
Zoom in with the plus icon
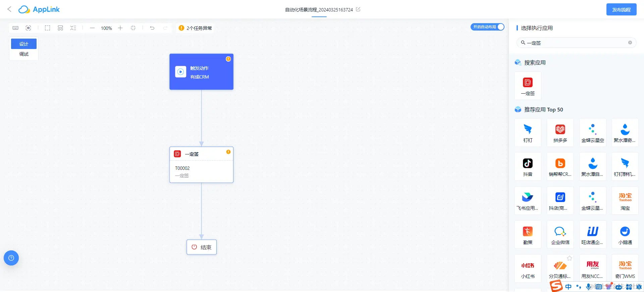coord(120,28)
